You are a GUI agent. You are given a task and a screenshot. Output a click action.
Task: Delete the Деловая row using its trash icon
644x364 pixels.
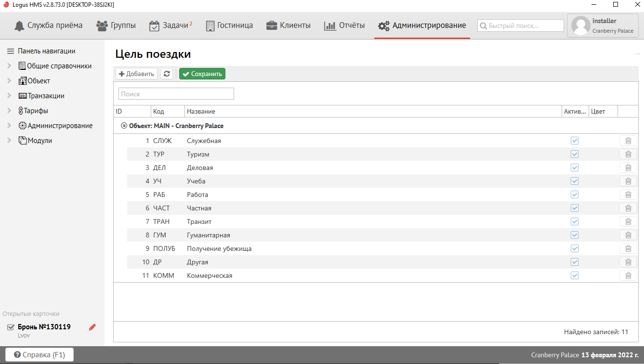click(628, 168)
